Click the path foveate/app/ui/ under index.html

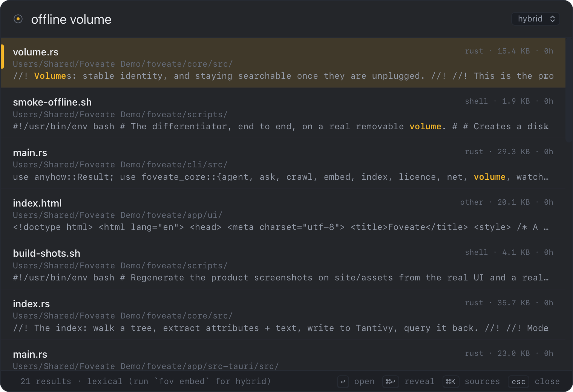point(118,215)
